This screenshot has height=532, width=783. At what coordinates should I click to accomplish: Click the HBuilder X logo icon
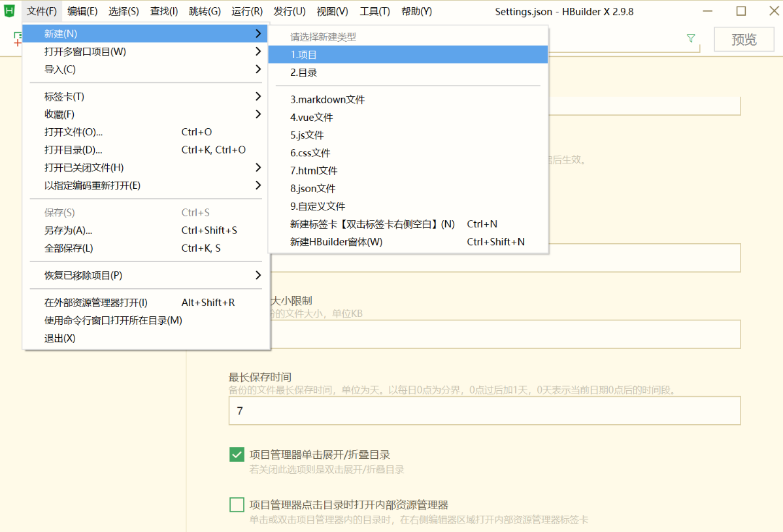pyautogui.click(x=10, y=10)
